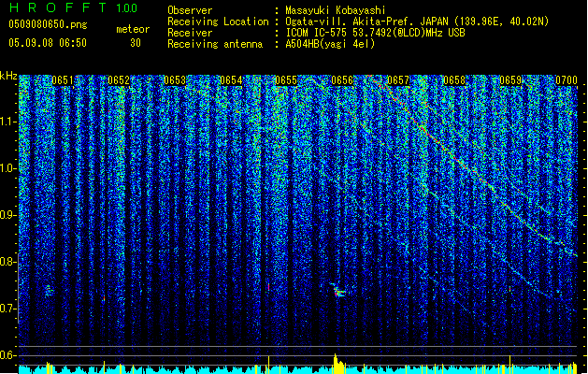Viewport: 588px width, 374px height.
Task: Click the observer name Masayuki Kobayashi
Action: [x=336, y=10]
